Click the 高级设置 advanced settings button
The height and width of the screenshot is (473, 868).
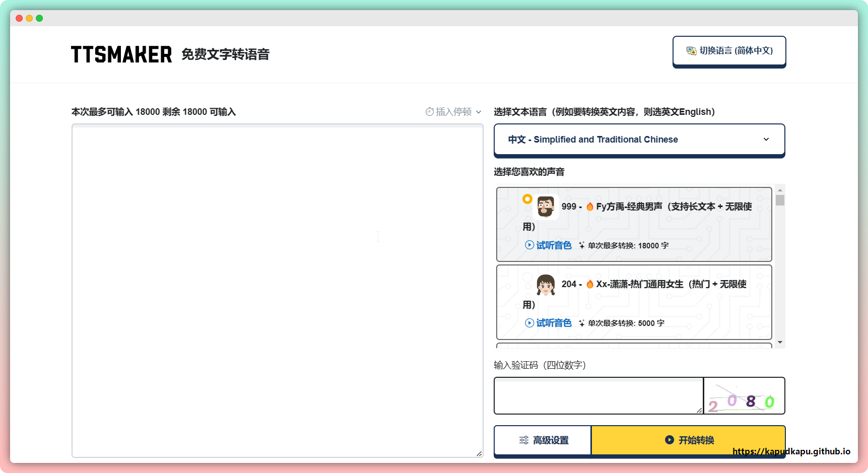click(x=543, y=440)
